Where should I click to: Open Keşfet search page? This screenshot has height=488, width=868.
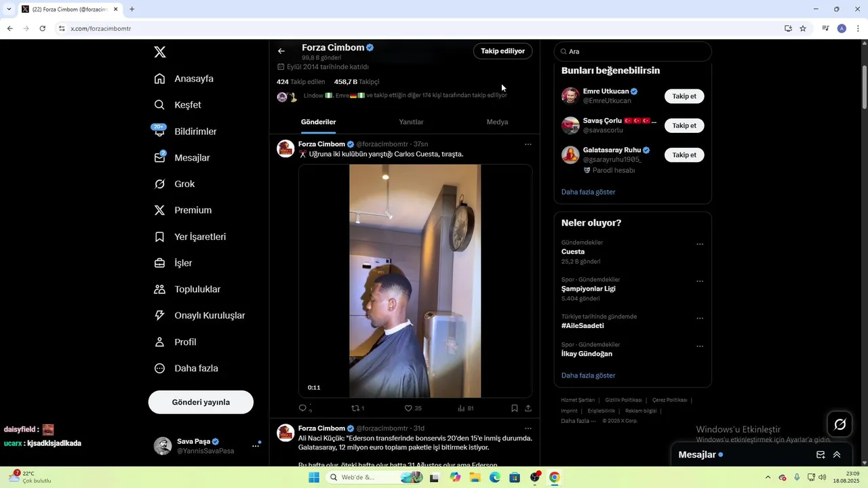(x=178, y=105)
